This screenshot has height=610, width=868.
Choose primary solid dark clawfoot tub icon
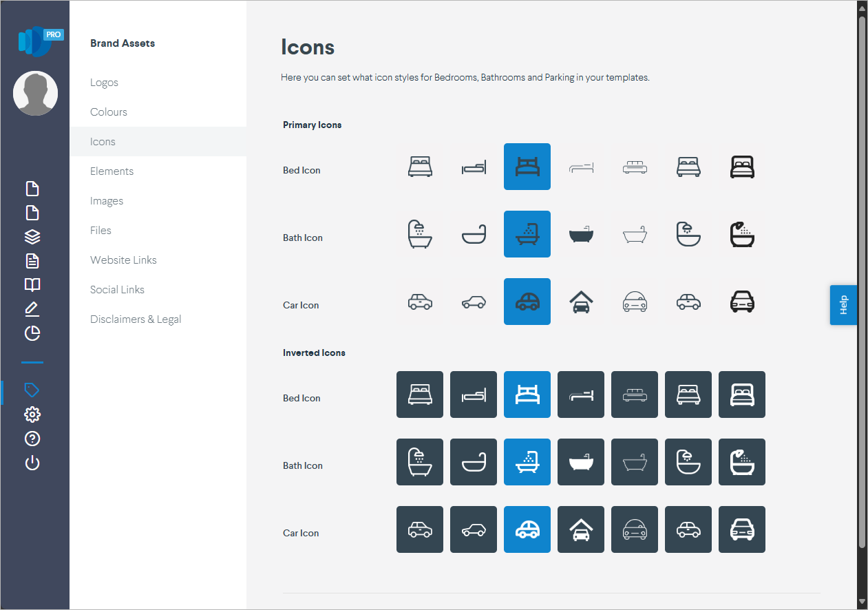(581, 234)
